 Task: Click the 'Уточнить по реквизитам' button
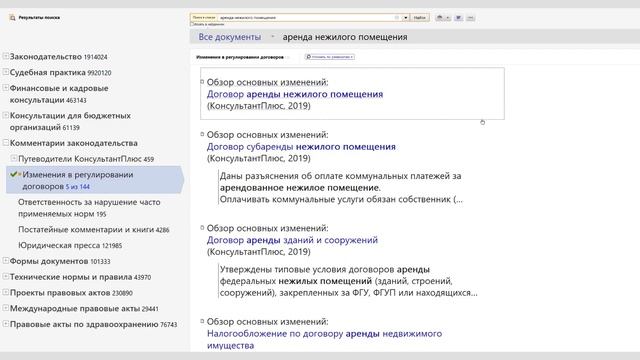coord(330,57)
